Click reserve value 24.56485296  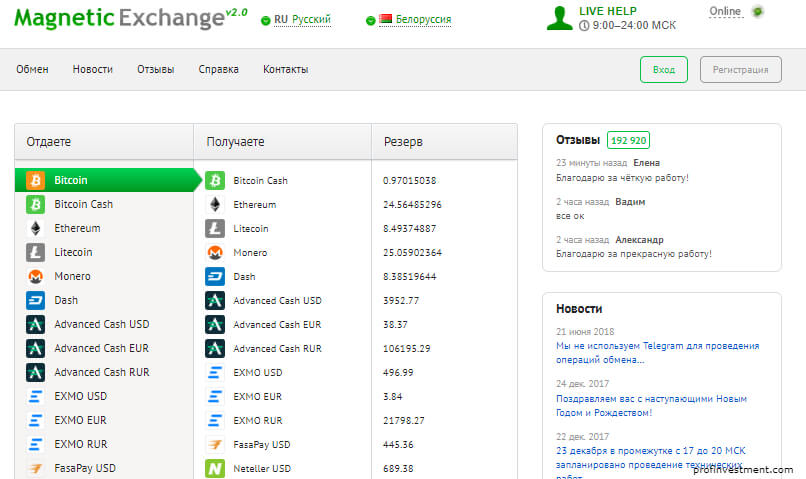(x=412, y=205)
